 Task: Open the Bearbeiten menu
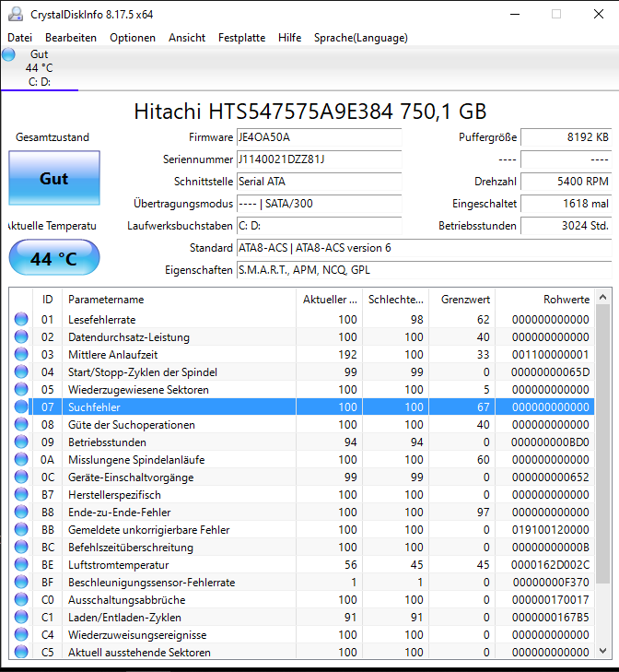pyautogui.click(x=71, y=38)
